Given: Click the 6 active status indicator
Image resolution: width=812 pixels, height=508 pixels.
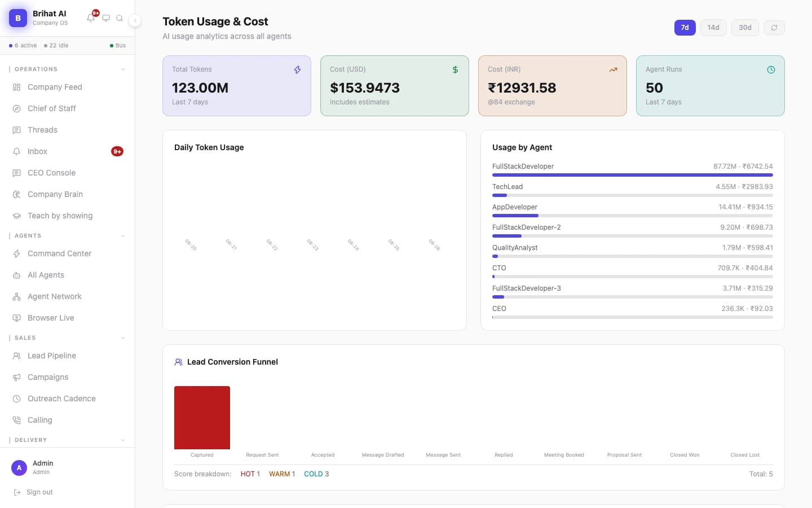Looking at the screenshot, I should [x=23, y=46].
